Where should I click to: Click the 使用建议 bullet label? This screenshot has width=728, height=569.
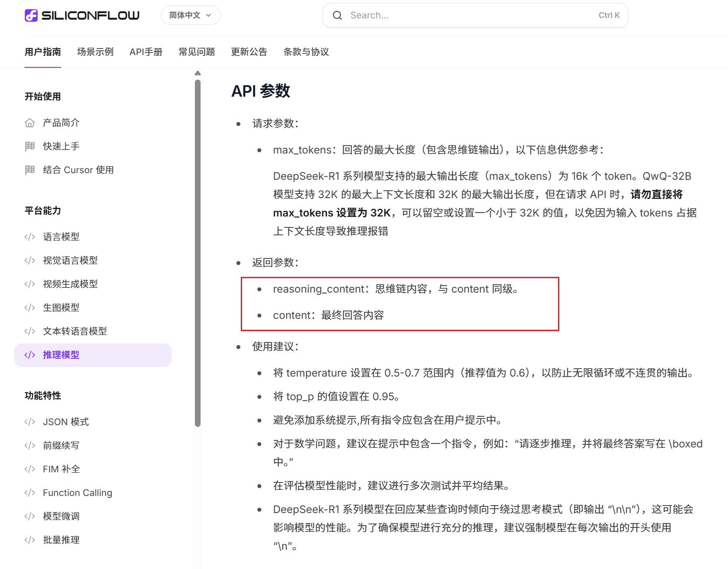click(x=275, y=347)
